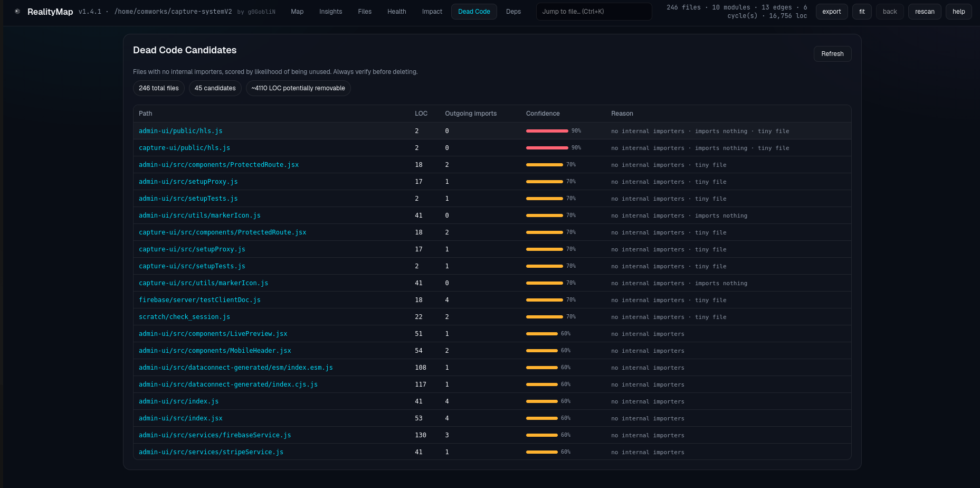The height and width of the screenshot is (488, 980).
Task: Click the fit button
Action: (x=862, y=12)
